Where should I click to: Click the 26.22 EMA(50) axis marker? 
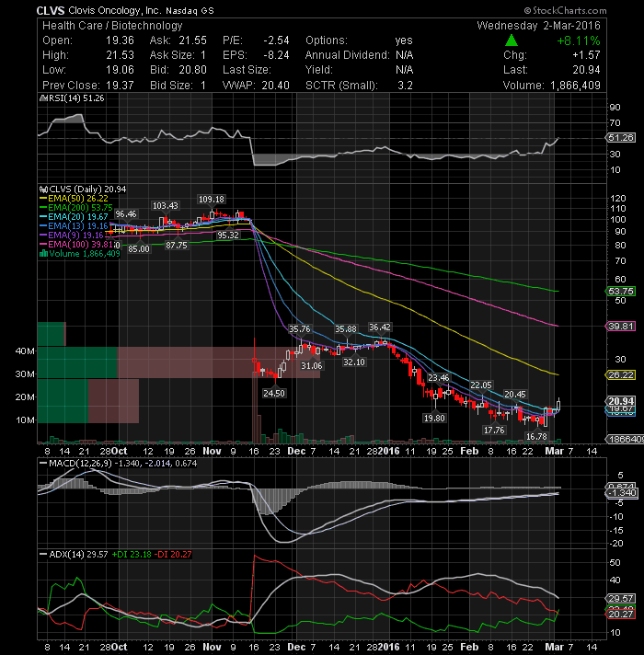pos(621,375)
